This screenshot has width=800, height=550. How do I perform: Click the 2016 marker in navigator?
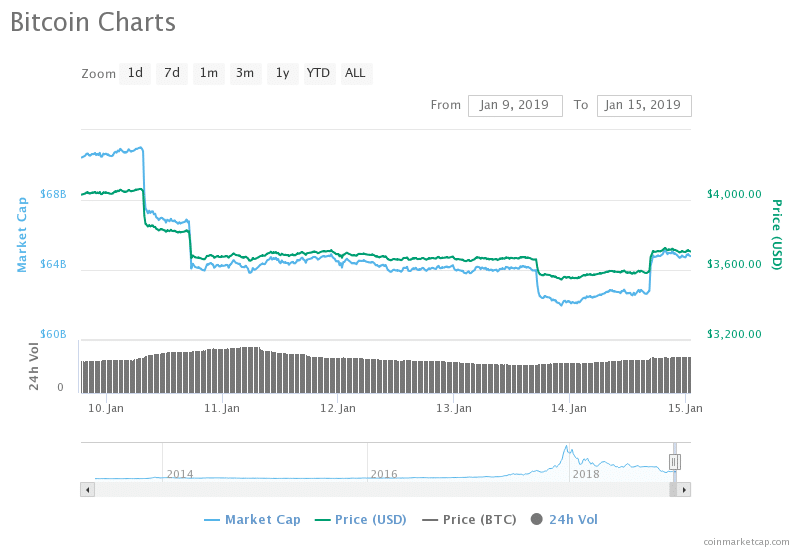click(384, 474)
